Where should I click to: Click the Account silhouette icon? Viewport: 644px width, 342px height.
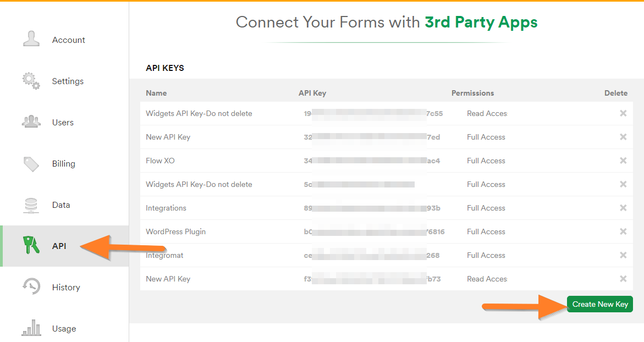31,40
